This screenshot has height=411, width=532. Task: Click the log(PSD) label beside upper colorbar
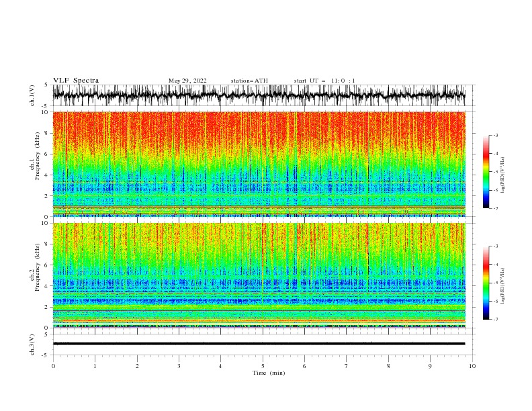(x=502, y=175)
